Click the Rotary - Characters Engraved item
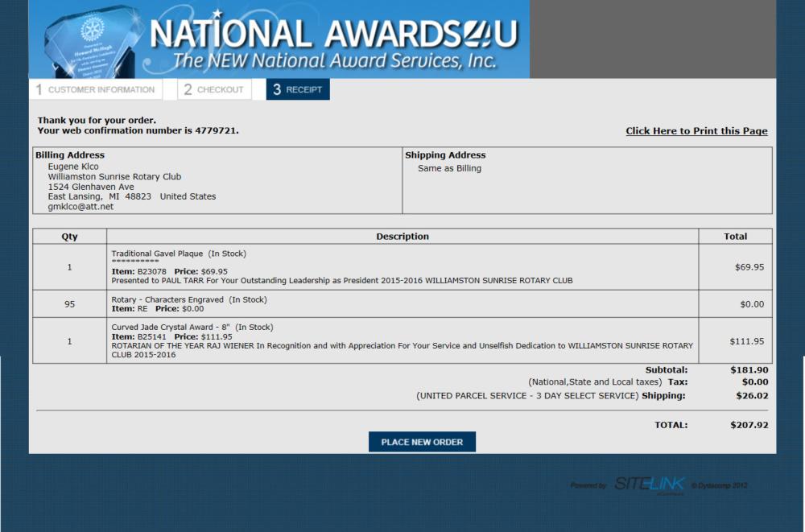This screenshot has height=532, width=805. 189,300
